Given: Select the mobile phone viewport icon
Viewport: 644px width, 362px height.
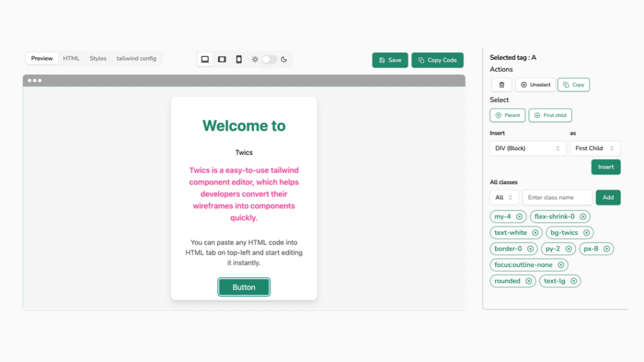Looking at the screenshot, I should pos(239,59).
